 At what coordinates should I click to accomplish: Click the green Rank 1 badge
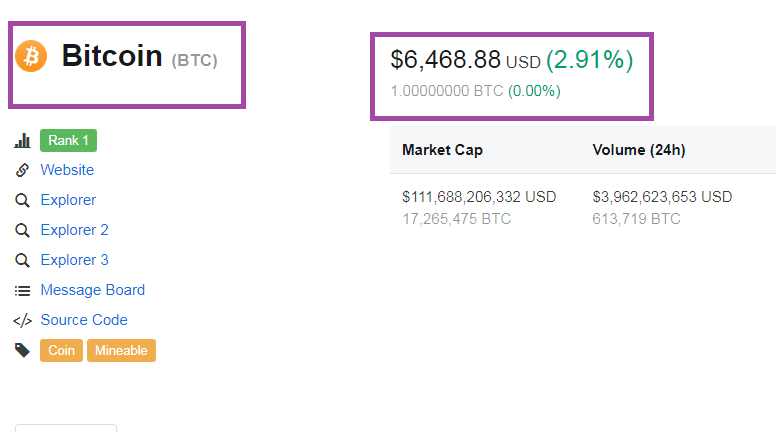point(68,140)
